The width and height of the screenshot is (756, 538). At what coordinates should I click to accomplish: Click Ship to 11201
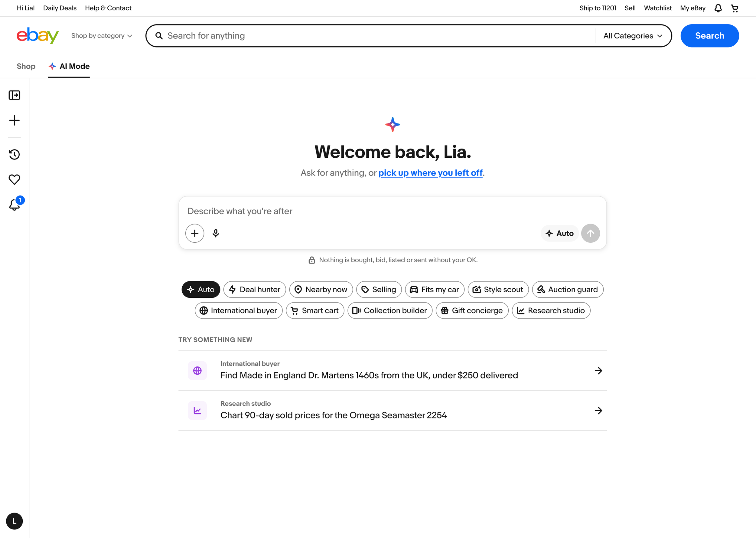click(x=598, y=8)
